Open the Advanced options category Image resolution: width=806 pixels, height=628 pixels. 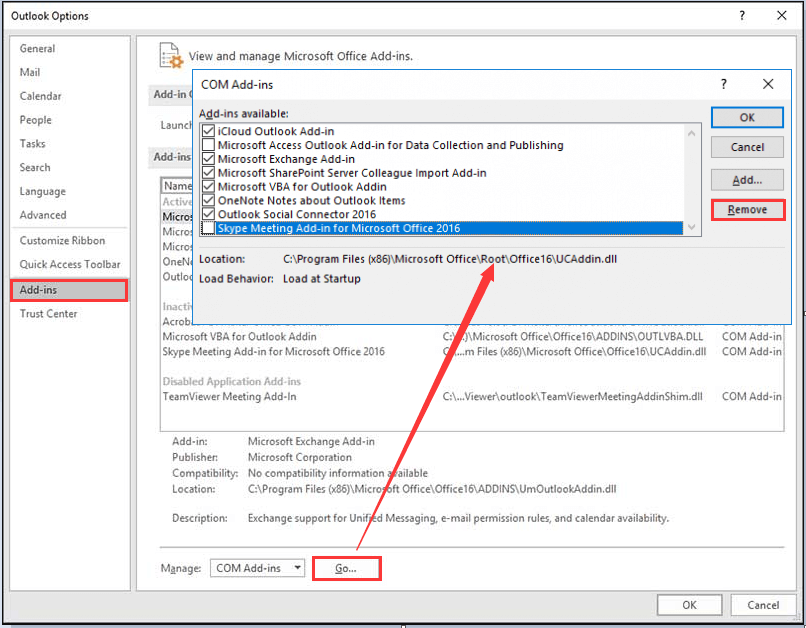click(x=43, y=215)
